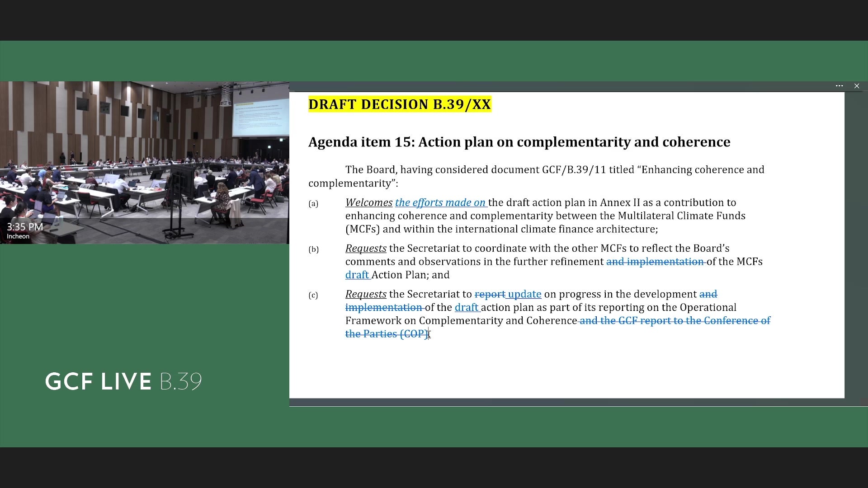868x488 pixels.
Task: Click 'Requests' in paragraph (c)
Action: pos(366,294)
